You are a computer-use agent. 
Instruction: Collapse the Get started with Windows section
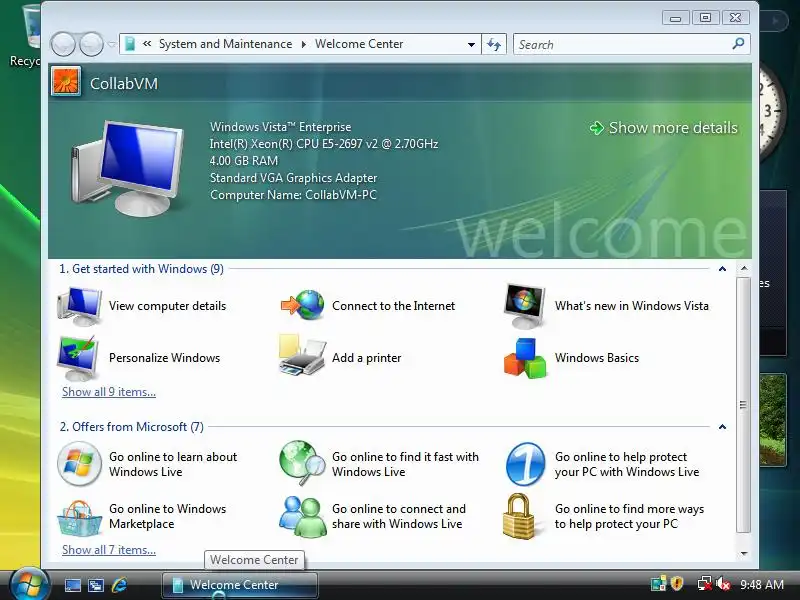tap(722, 269)
